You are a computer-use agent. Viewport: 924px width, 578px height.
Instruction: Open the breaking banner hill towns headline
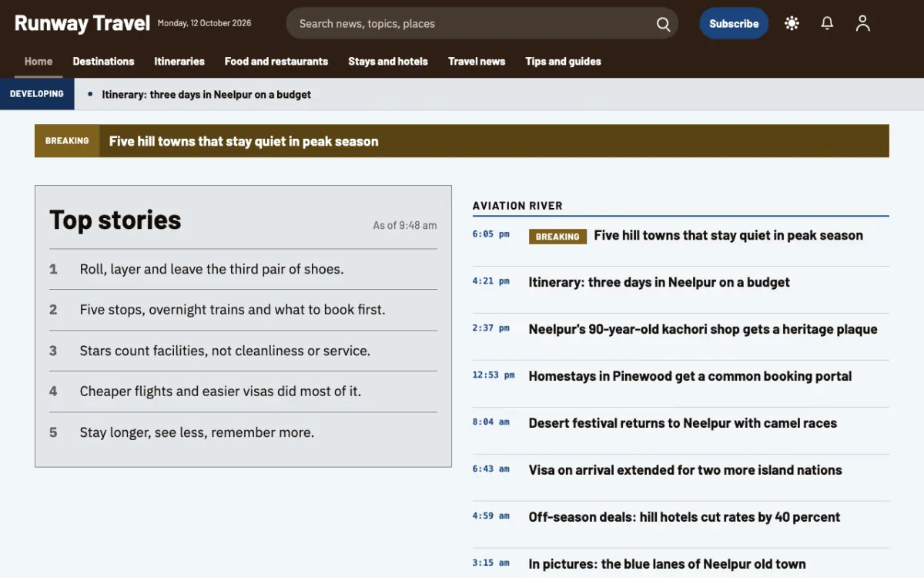pos(243,141)
